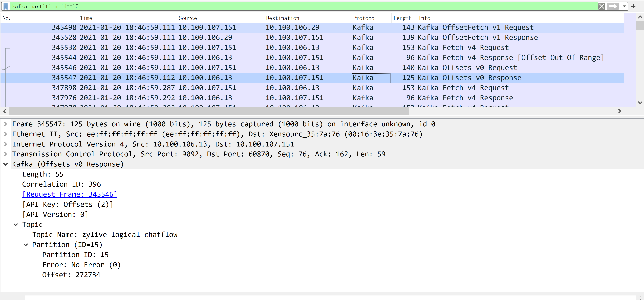This screenshot has height=300, width=644.
Task: Click the display filter bookmark icon
Action: [6, 6]
